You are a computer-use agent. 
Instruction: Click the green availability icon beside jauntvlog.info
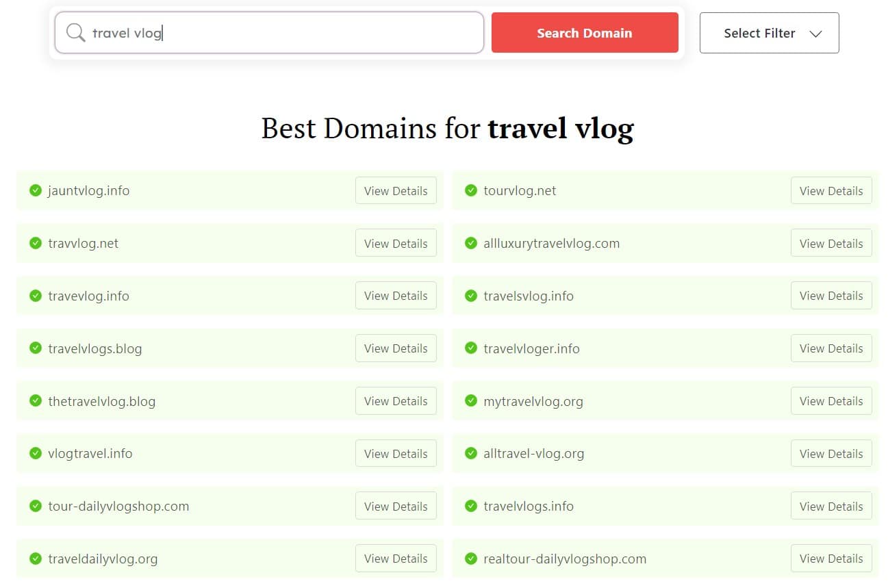(x=35, y=190)
